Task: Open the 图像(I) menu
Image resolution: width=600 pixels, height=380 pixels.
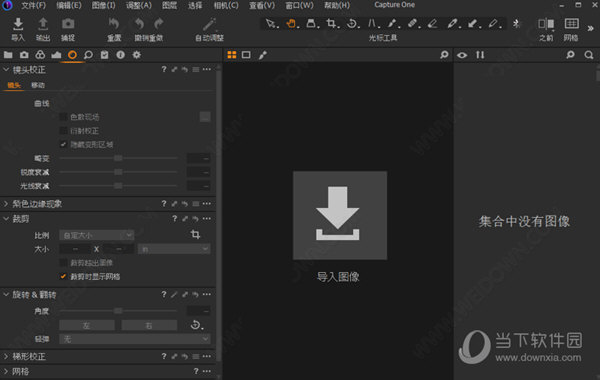Action: click(x=104, y=5)
